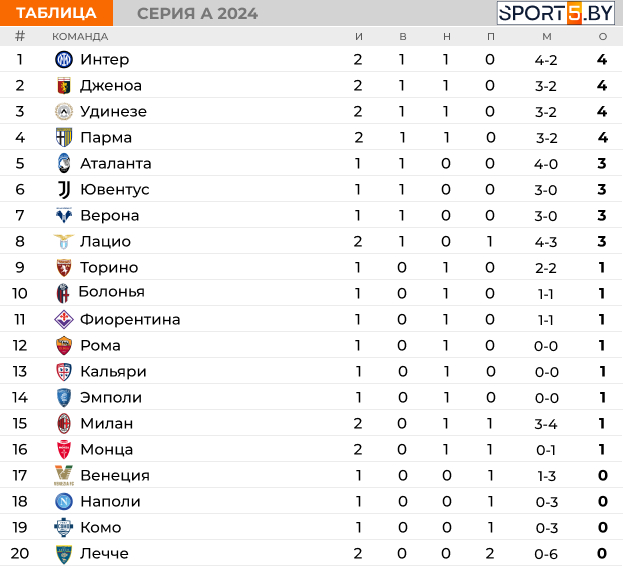Image resolution: width=623 pixels, height=574 pixels.
Task: Click the Parma shield crest
Action: 64,137
